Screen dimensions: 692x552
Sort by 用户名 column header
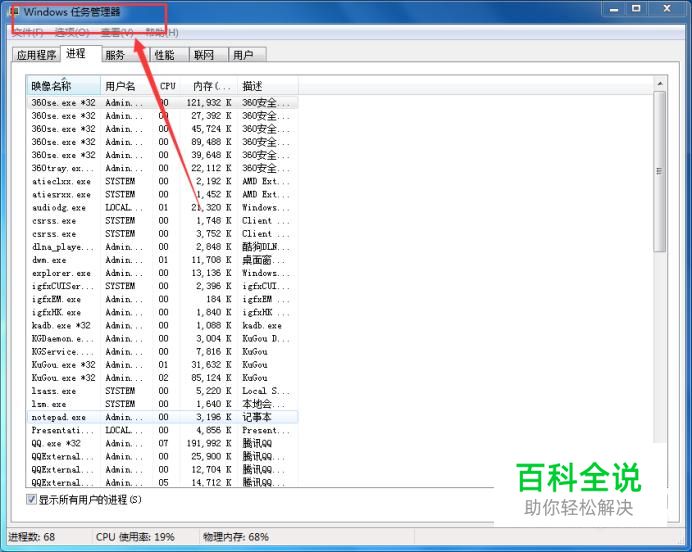pos(127,86)
